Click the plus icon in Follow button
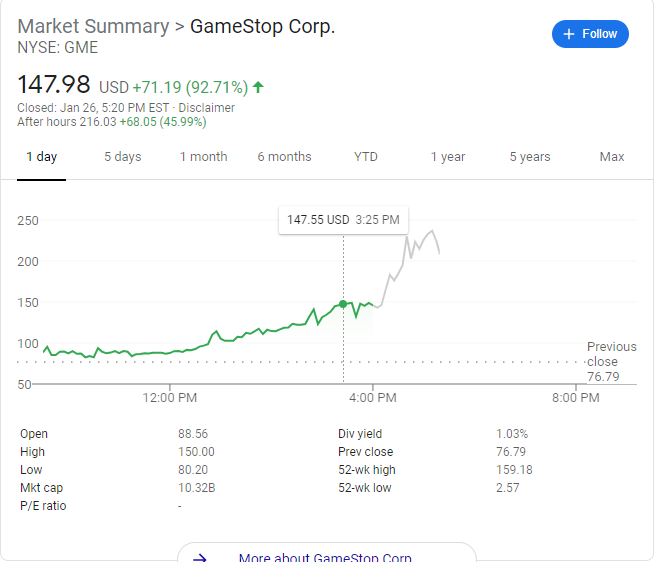This screenshot has height=562, width=654. [x=569, y=34]
